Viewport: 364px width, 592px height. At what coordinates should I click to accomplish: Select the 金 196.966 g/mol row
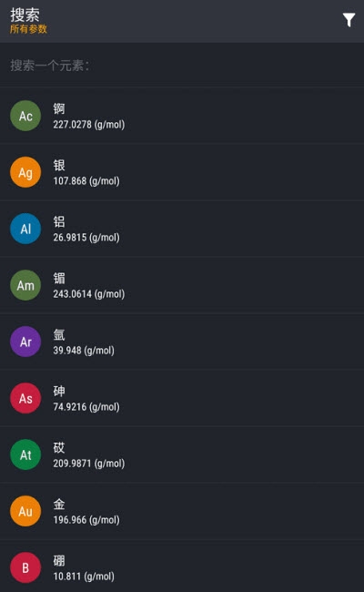[x=182, y=512]
